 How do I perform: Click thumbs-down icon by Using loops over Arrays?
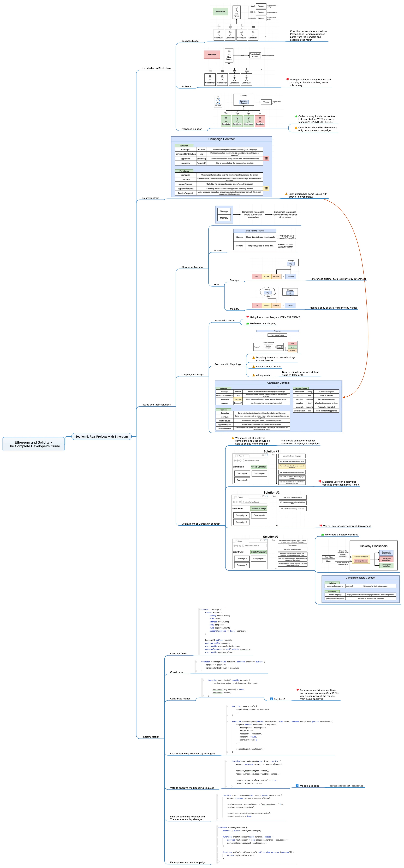click(x=247, y=317)
